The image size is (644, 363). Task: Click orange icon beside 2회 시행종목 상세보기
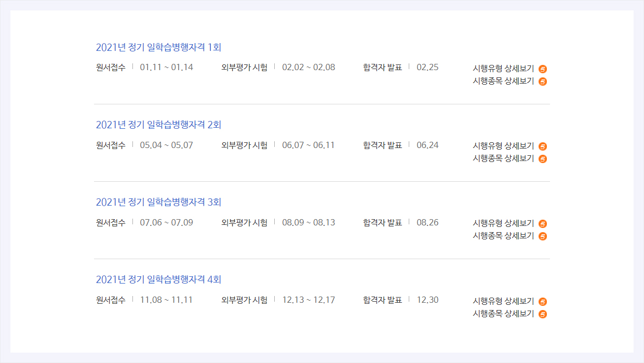[543, 158]
